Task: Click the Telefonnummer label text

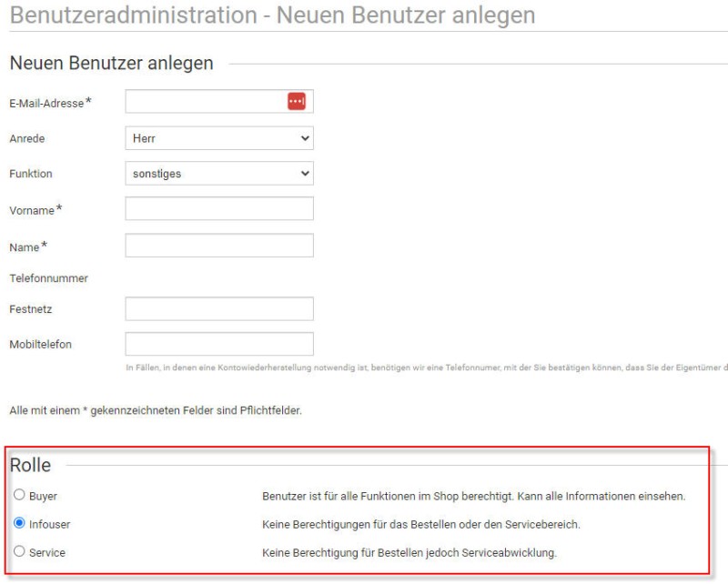Action: pyautogui.click(x=48, y=278)
